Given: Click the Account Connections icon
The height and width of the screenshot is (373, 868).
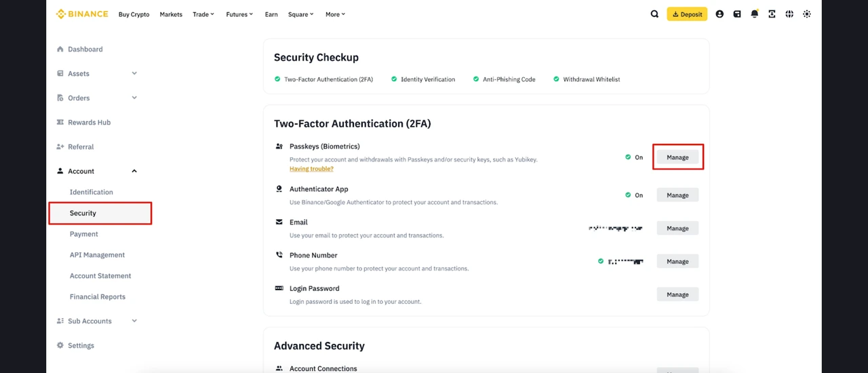Looking at the screenshot, I should tap(279, 368).
